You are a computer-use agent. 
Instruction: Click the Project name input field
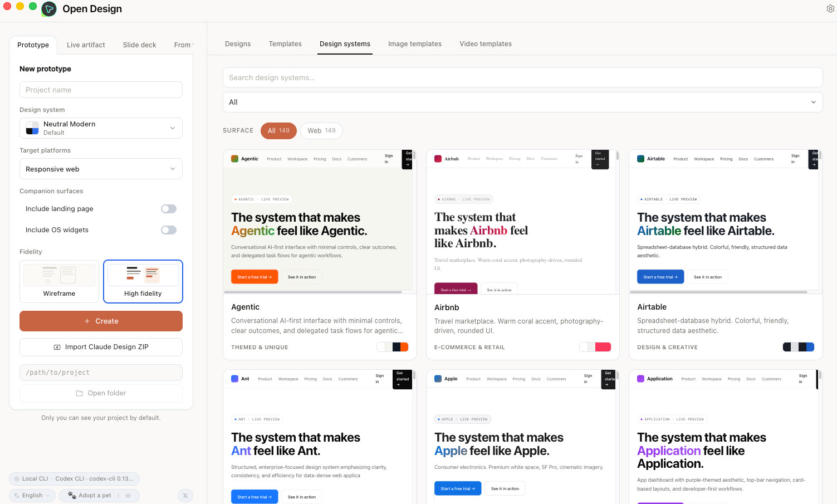tap(101, 90)
